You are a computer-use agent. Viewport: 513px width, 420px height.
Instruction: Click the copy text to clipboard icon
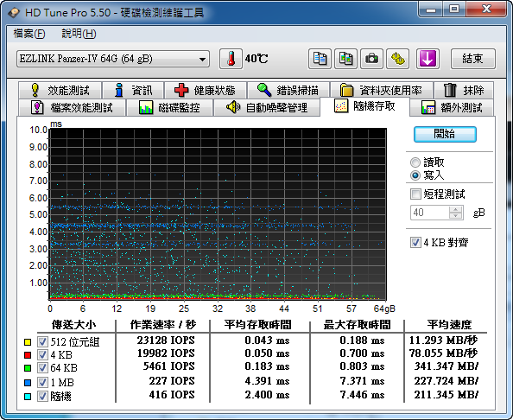pyautogui.click(x=320, y=59)
